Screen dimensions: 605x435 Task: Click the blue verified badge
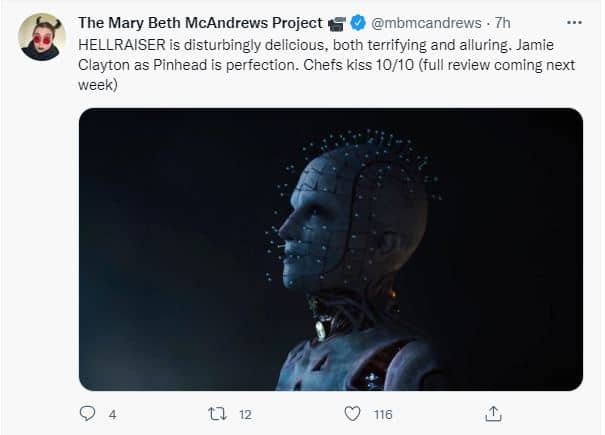[358, 23]
